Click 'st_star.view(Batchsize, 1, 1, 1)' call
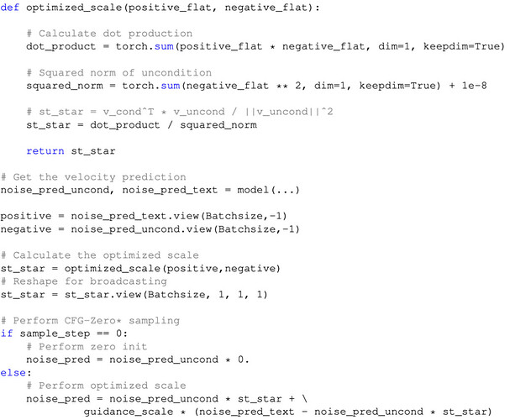The height and width of the screenshot is (420, 531). coord(166,295)
